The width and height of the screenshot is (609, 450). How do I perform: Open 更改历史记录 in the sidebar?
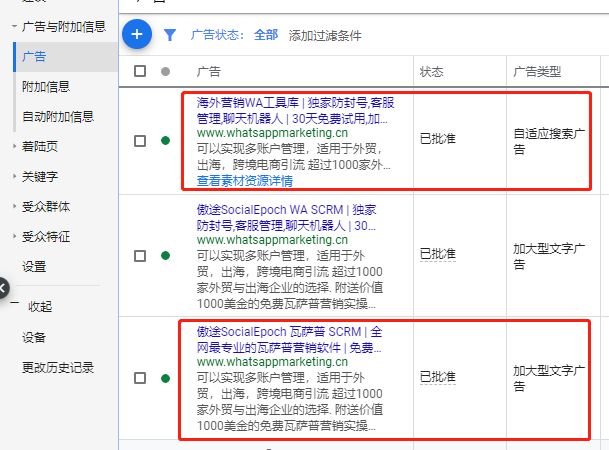(x=58, y=367)
